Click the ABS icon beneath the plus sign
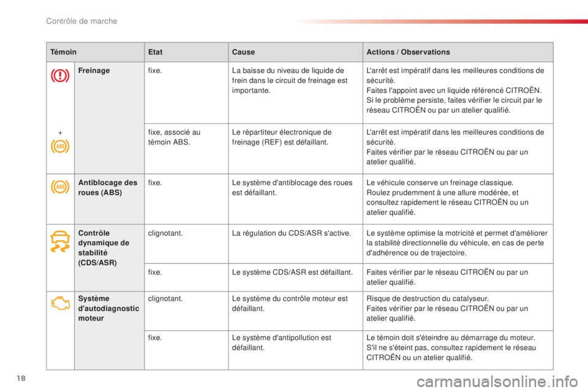Screen dimensions: 588x392 tap(60, 146)
